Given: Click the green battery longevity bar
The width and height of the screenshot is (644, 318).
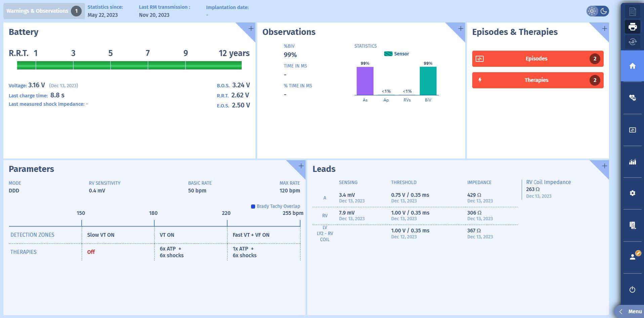Looking at the screenshot, I should tap(129, 65).
